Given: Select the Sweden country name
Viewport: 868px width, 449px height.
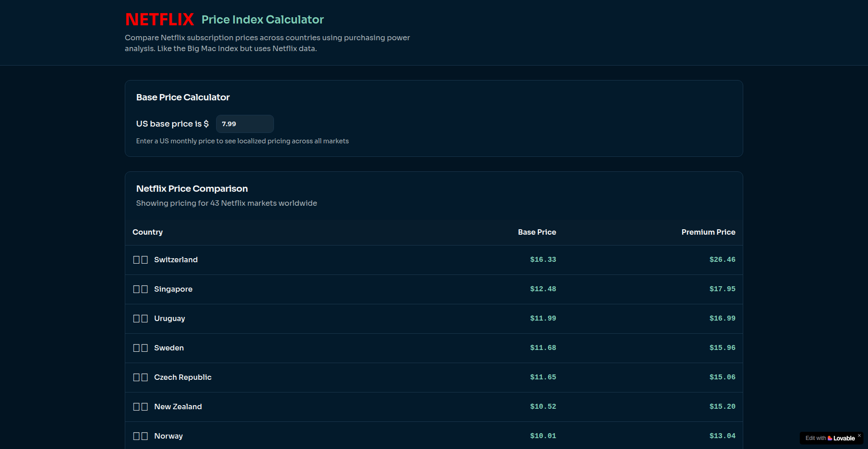Looking at the screenshot, I should pyautogui.click(x=169, y=348).
